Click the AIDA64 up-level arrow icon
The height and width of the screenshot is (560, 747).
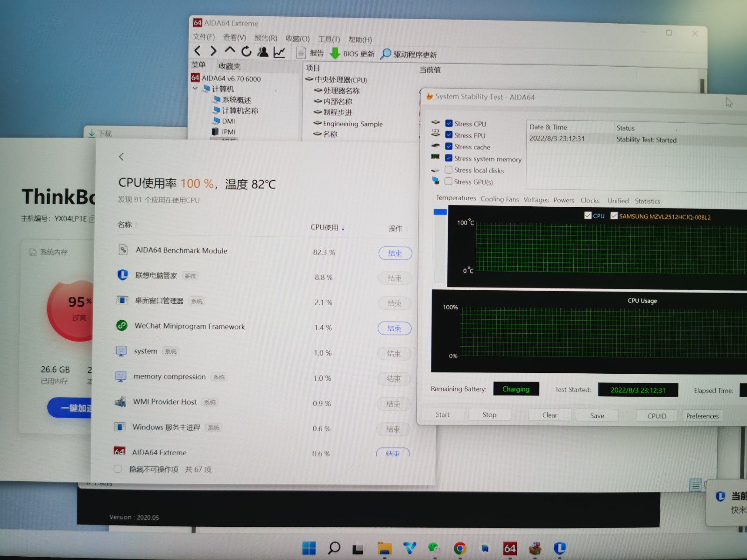[230, 50]
